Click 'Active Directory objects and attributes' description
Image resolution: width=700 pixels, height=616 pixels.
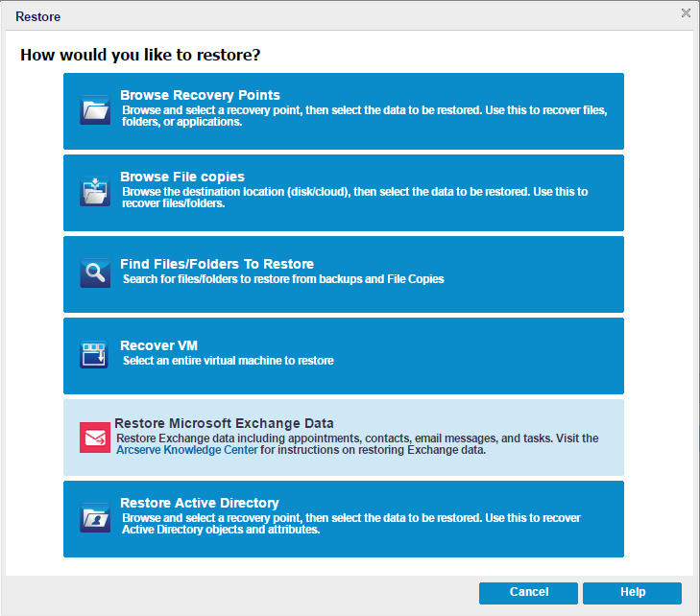pyautogui.click(x=221, y=530)
